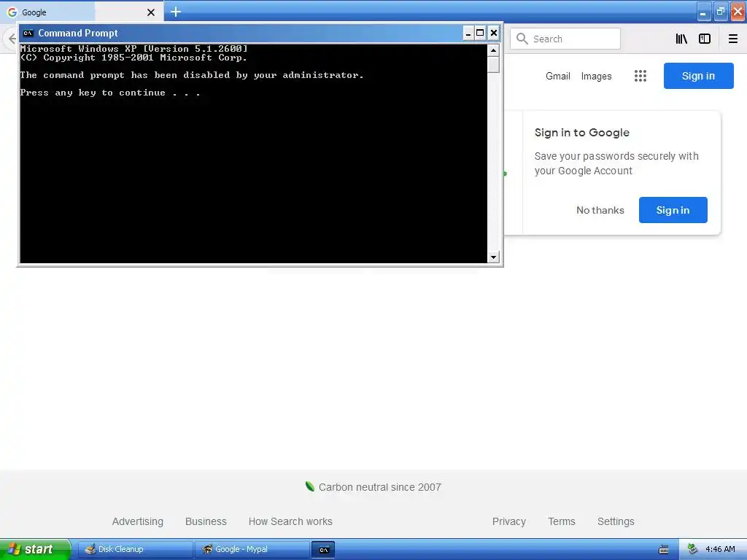Go back with the browser back arrow
The width and height of the screenshot is (747, 560).
(12, 39)
